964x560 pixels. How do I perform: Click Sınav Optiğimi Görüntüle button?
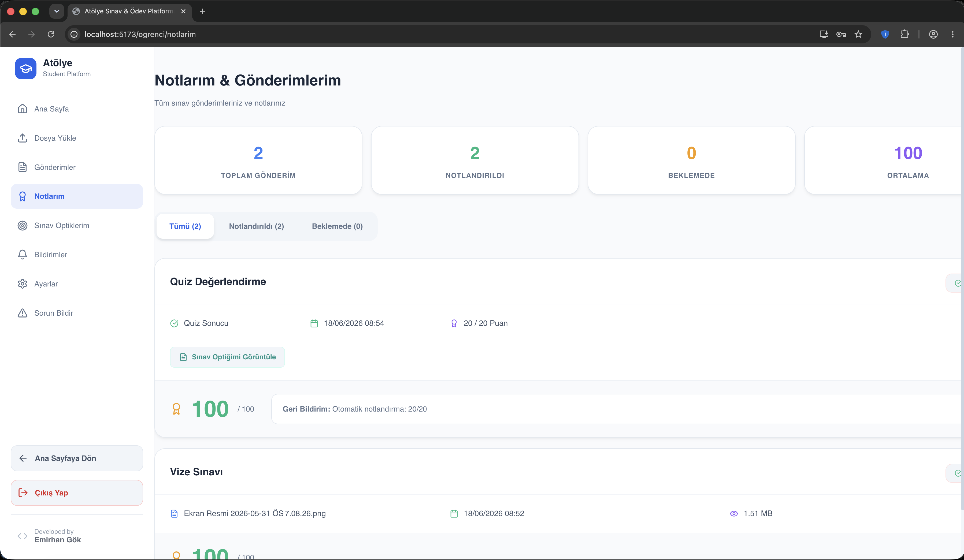click(227, 357)
